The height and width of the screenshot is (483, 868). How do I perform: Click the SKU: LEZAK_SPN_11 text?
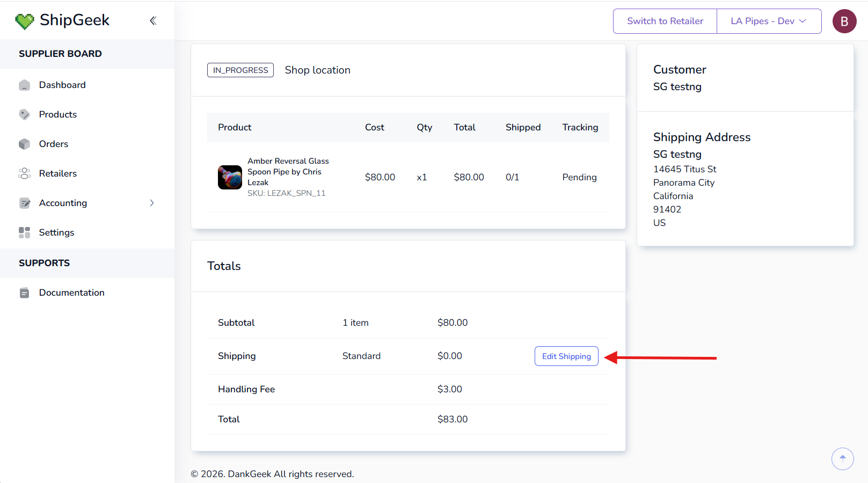pyautogui.click(x=287, y=193)
